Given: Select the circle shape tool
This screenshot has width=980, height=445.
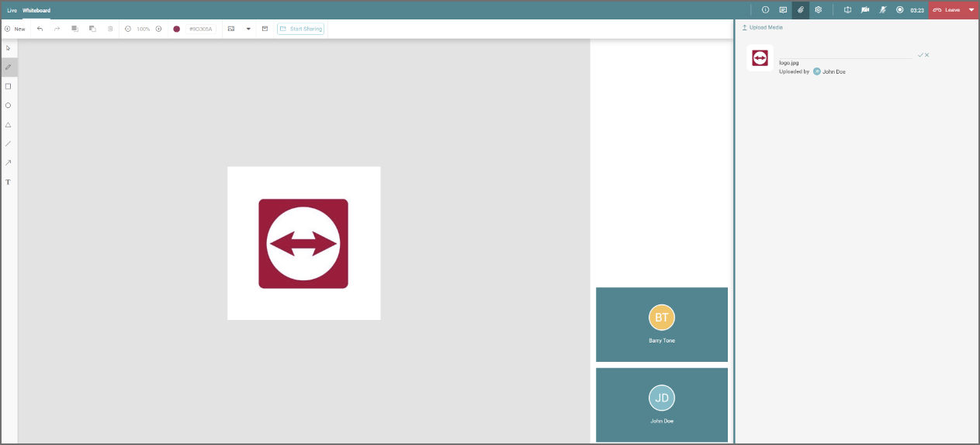Looking at the screenshot, I should (x=9, y=106).
